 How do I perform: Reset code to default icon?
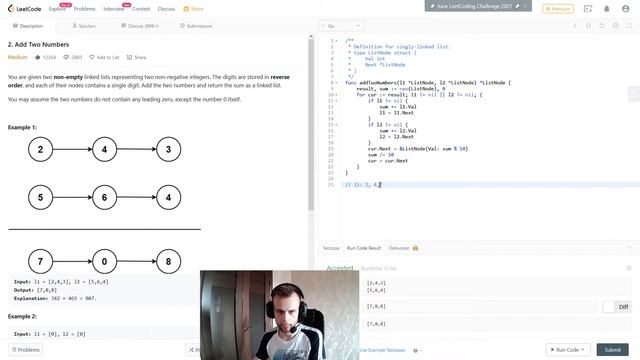602,26
